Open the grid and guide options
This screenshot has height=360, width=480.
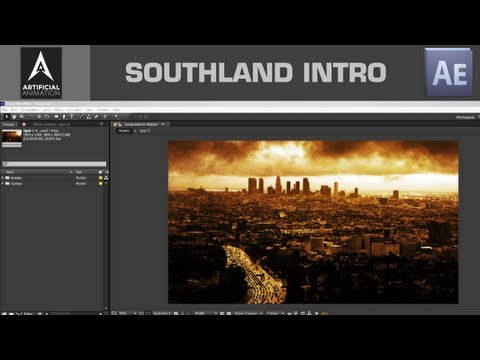pos(141,313)
